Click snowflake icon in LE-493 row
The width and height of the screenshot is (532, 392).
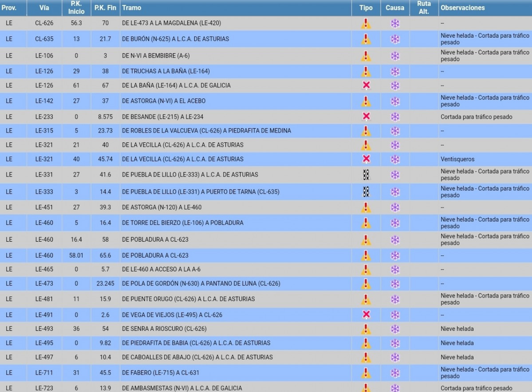[395, 329]
